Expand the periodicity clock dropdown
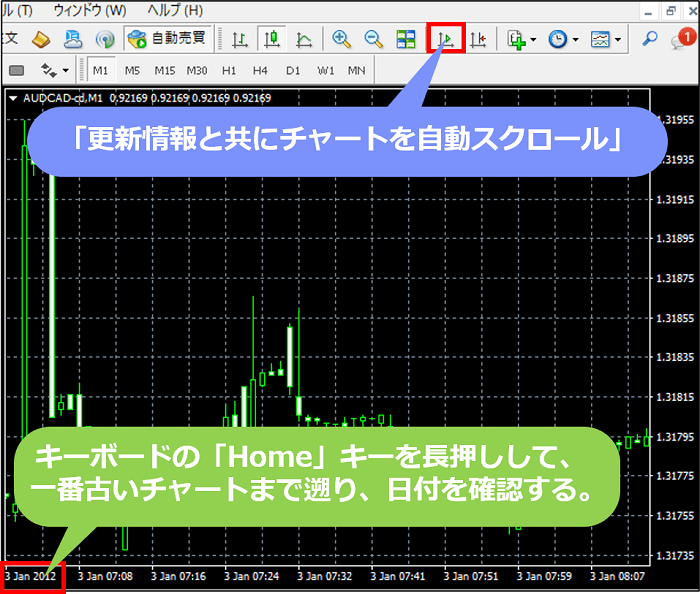 563,40
